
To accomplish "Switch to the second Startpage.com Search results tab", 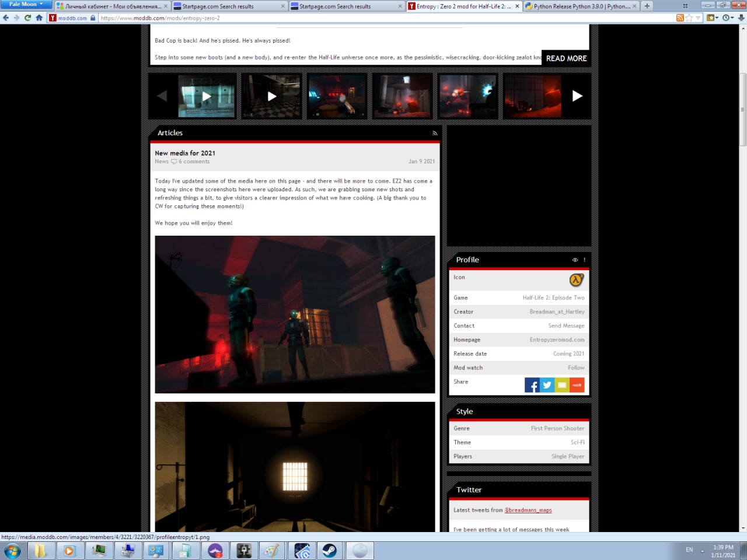I will pyautogui.click(x=346, y=6).
